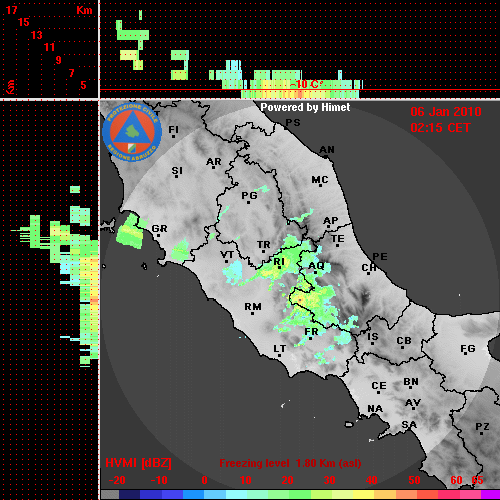This screenshot has height=500, width=500.
Task: Click the AN city label on map
Action: pyautogui.click(x=327, y=150)
